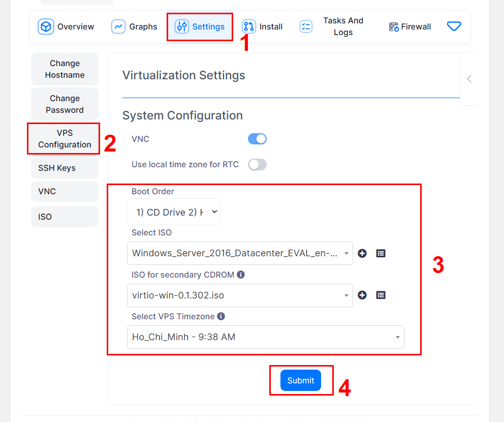Add ISO with plus icon beside Select ISO

pos(362,254)
